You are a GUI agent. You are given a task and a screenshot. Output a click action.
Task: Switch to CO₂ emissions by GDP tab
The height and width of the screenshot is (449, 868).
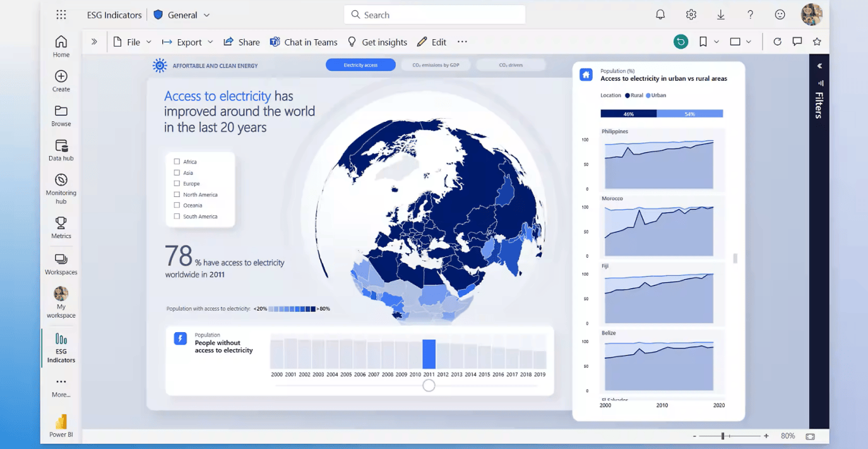click(436, 65)
